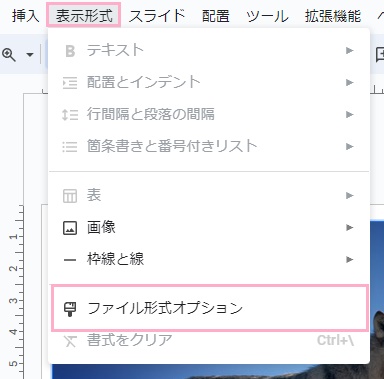Open the 配置 menu

216,16
